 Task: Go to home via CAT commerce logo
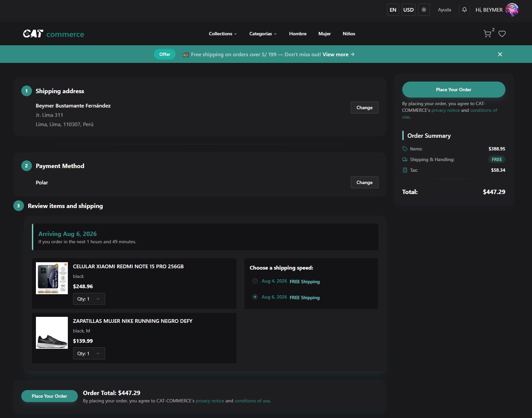pyautogui.click(x=54, y=34)
